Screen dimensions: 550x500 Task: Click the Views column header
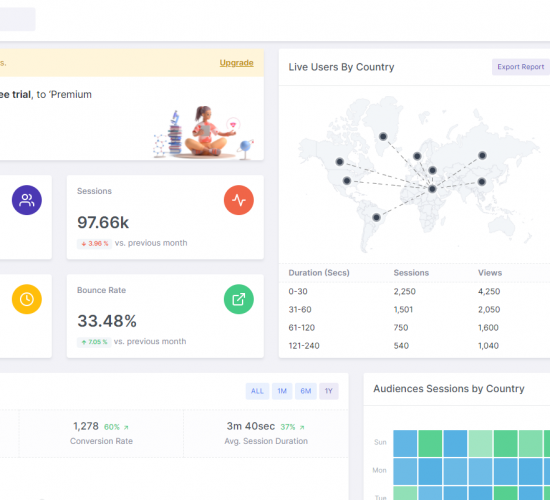[x=490, y=273]
